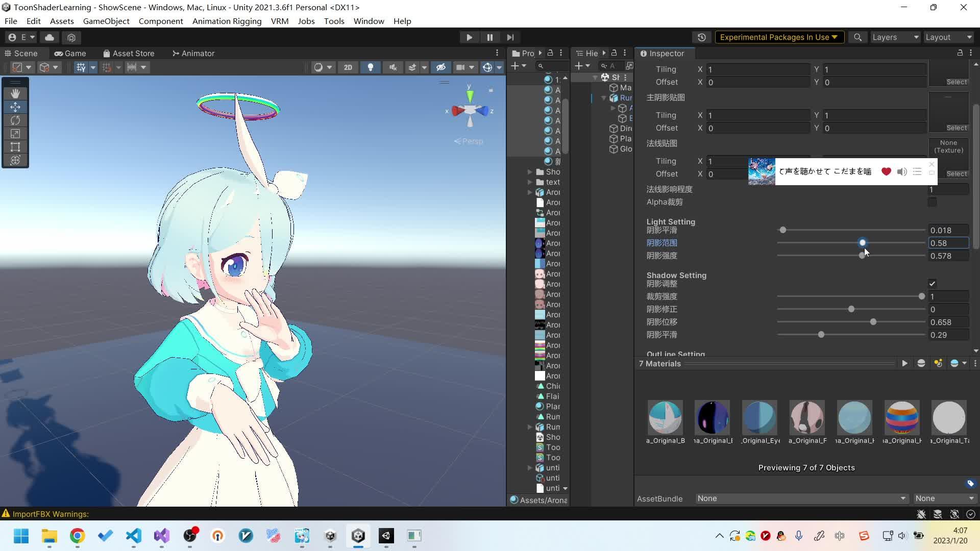Select the Rect transform tool
The width and height of the screenshot is (980, 551).
coord(15,147)
